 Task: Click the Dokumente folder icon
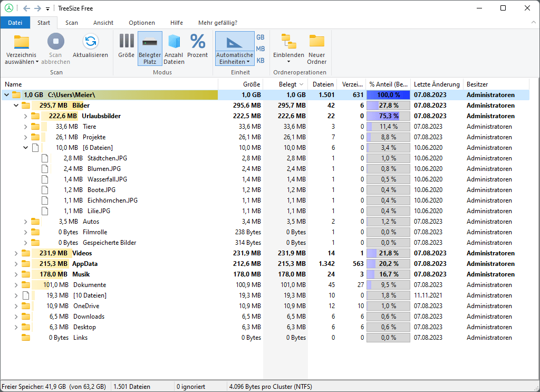tap(26, 285)
